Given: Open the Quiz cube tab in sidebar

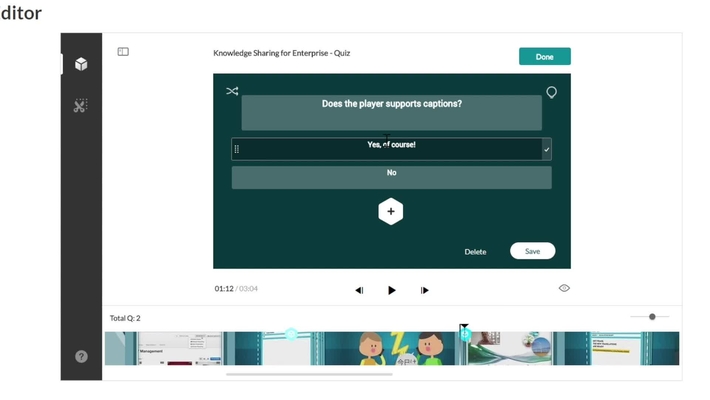Looking at the screenshot, I should tap(81, 64).
